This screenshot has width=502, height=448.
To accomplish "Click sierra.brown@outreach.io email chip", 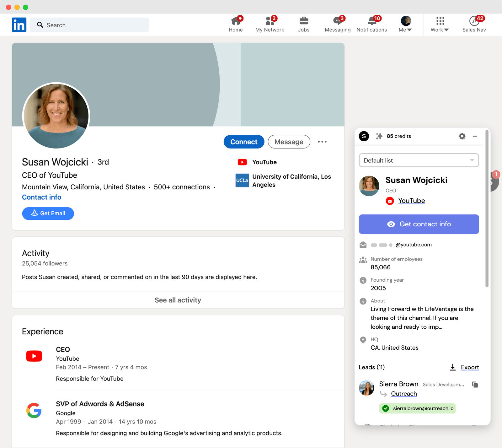I will pyautogui.click(x=418, y=408).
